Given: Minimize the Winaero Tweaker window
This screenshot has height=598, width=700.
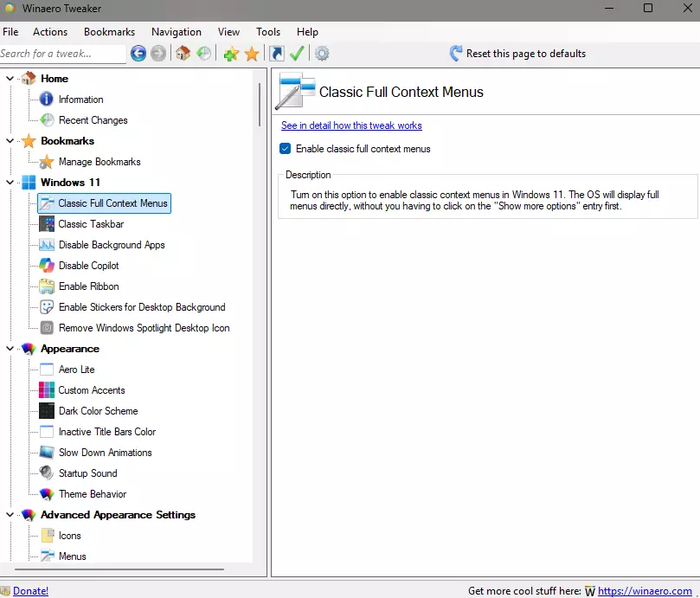Looking at the screenshot, I should click(x=609, y=8).
